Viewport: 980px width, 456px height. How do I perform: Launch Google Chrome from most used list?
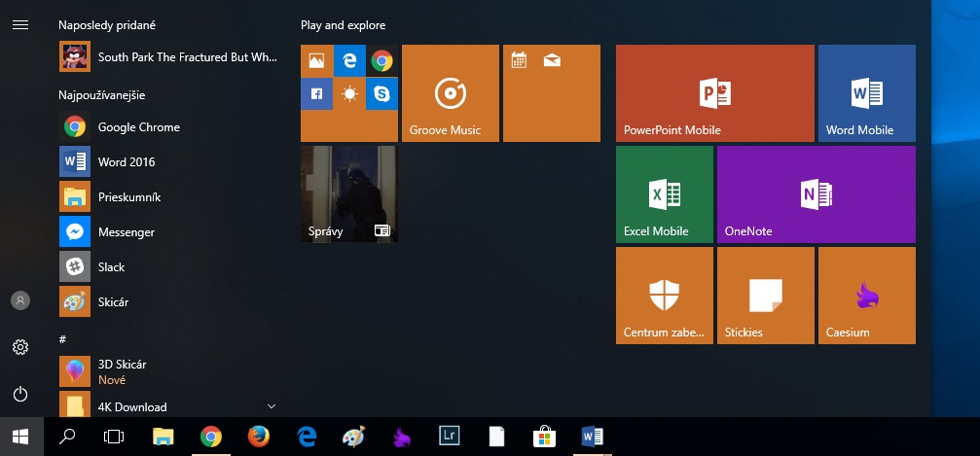(x=168, y=126)
